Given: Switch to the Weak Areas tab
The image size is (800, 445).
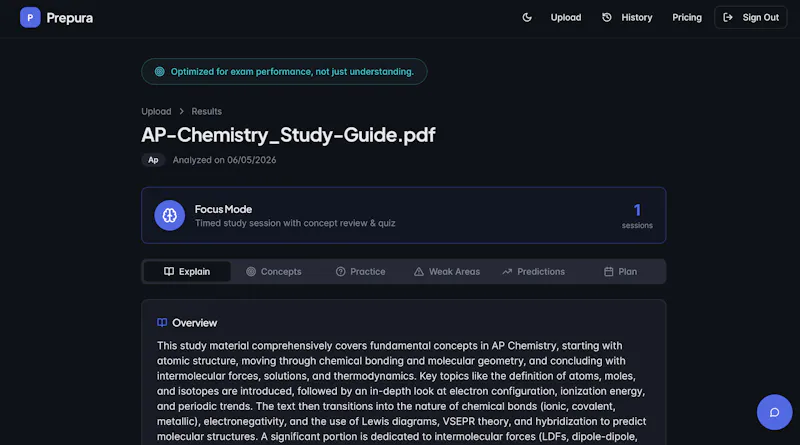Looking at the screenshot, I should (x=447, y=271).
